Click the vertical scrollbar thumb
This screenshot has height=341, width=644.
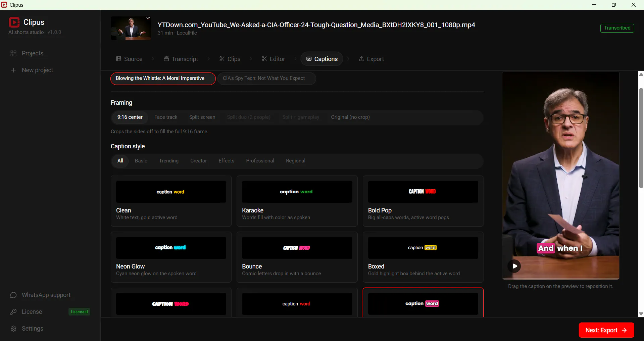[641, 138]
